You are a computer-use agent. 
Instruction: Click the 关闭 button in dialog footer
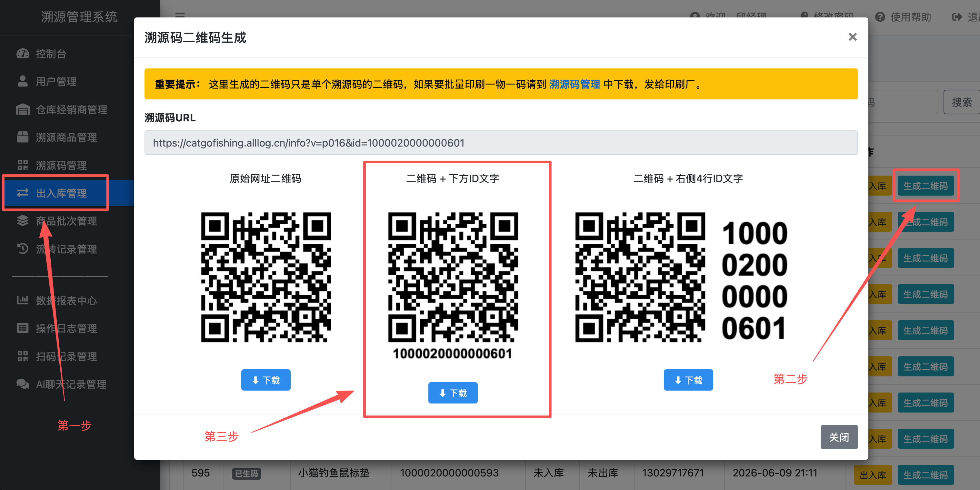(839, 437)
